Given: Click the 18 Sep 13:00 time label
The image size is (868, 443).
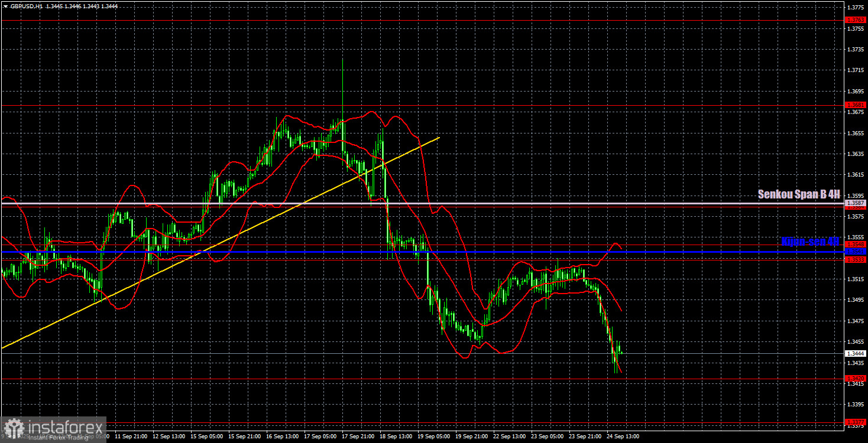Looking at the screenshot, I should click(x=396, y=437).
